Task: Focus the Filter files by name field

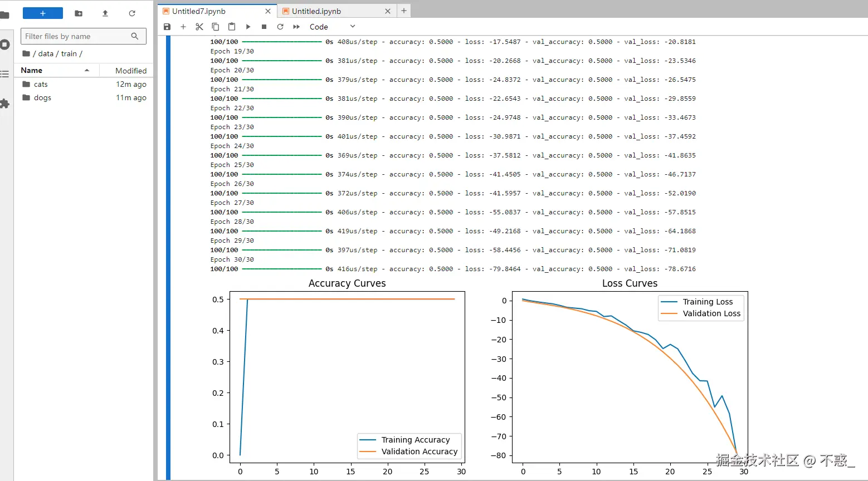Action: click(x=84, y=36)
